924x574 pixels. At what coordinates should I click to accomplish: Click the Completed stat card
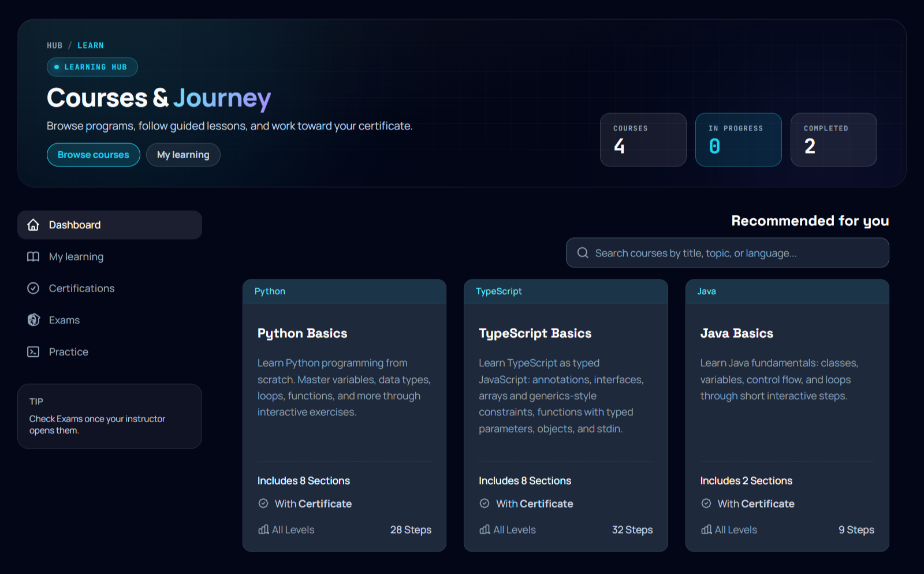click(x=834, y=140)
